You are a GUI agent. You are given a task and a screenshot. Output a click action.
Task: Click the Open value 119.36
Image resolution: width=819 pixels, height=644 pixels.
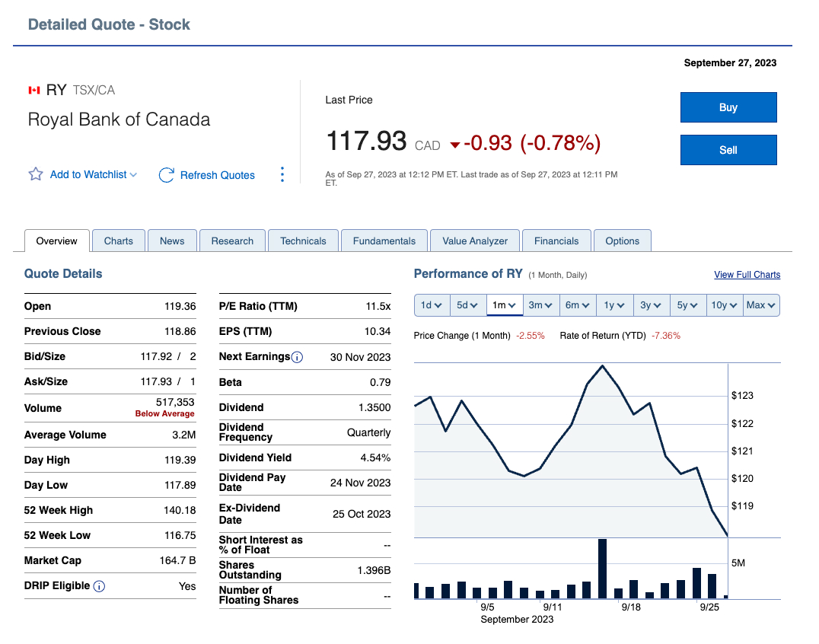180,306
